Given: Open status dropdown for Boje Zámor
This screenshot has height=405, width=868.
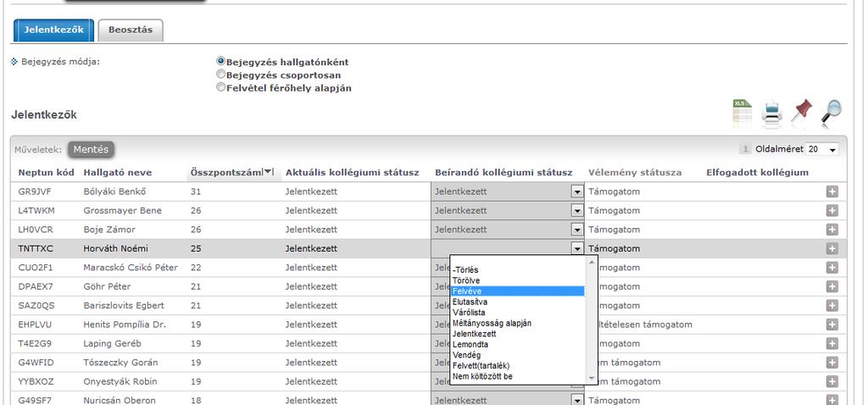Looking at the screenshot, I should pos(577,229).
